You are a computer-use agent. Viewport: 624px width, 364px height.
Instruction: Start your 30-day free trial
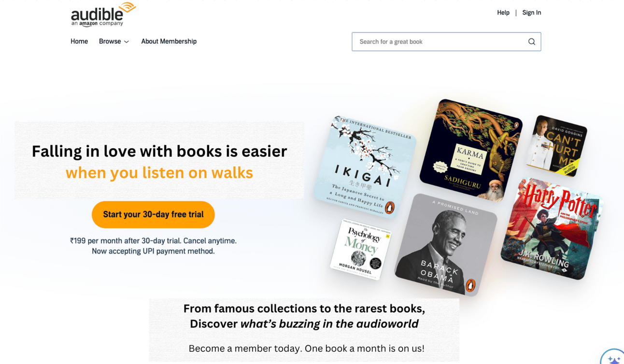click(153, 214)
